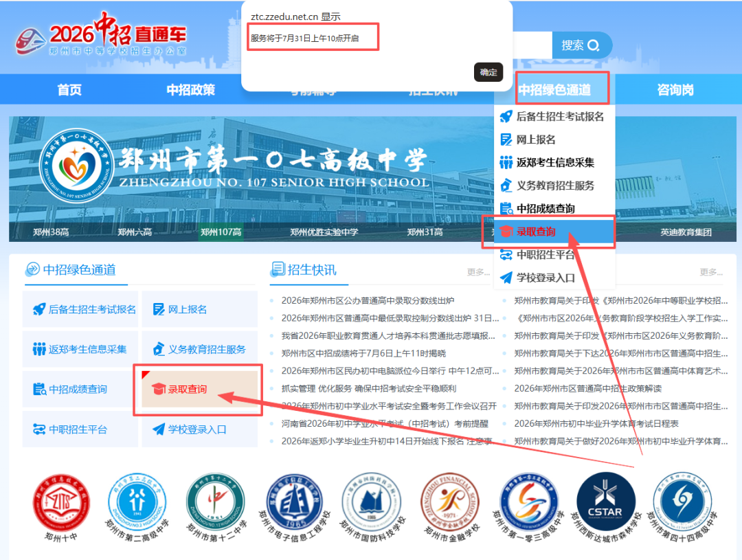Open news 抓实管理 优化服务 确保中招考试安全平稳顺利

[369, 389]
